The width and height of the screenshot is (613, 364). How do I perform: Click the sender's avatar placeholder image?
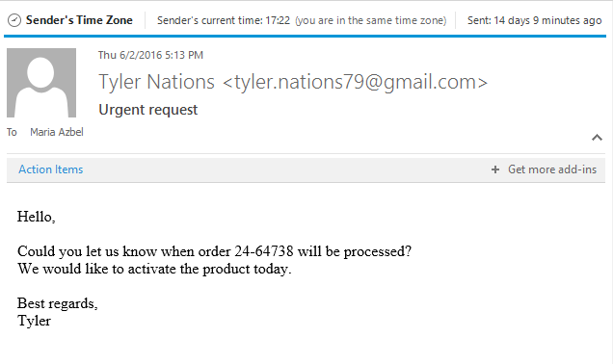point(41,83)
